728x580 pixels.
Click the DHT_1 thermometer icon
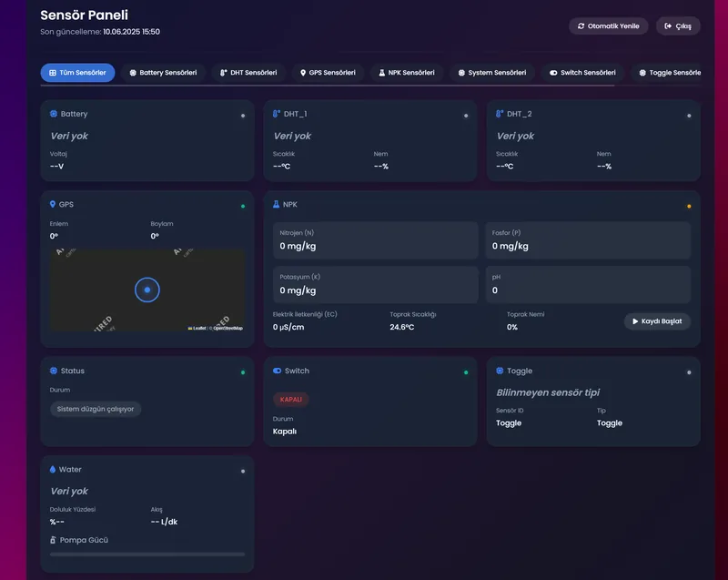coord(277,114)
